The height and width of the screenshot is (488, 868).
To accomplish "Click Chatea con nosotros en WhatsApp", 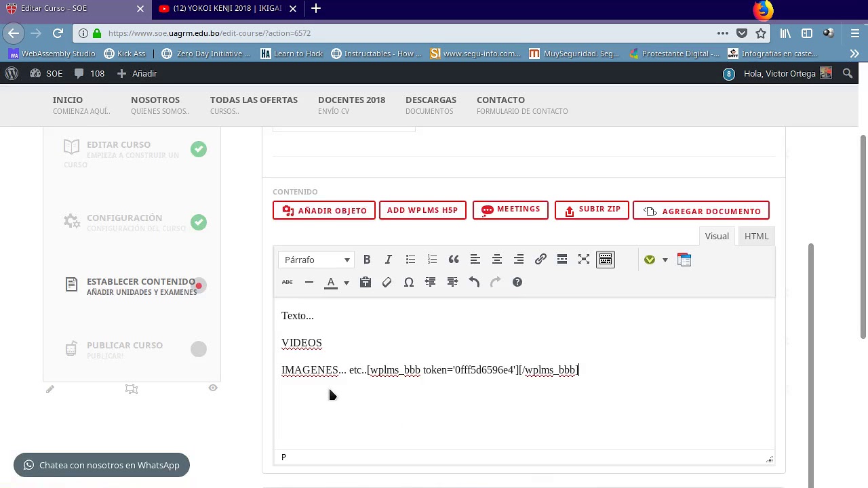I will tap(102, 465).
